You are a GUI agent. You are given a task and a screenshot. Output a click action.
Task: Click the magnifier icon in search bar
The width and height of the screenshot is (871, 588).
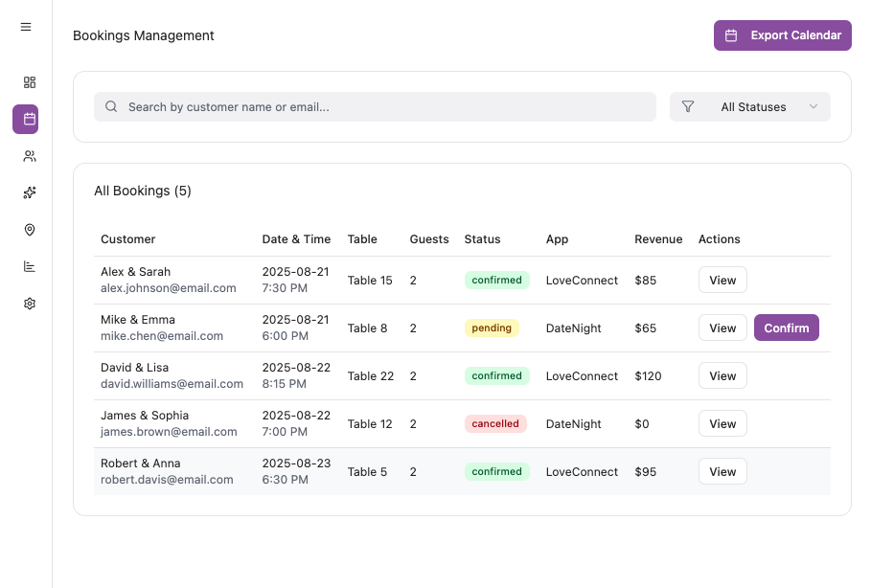coord(112,107)
